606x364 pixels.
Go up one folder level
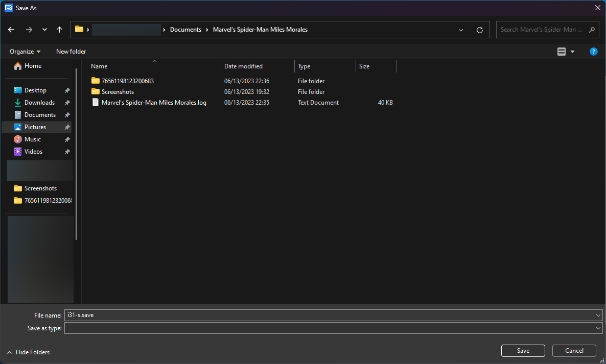click(59, 30)
